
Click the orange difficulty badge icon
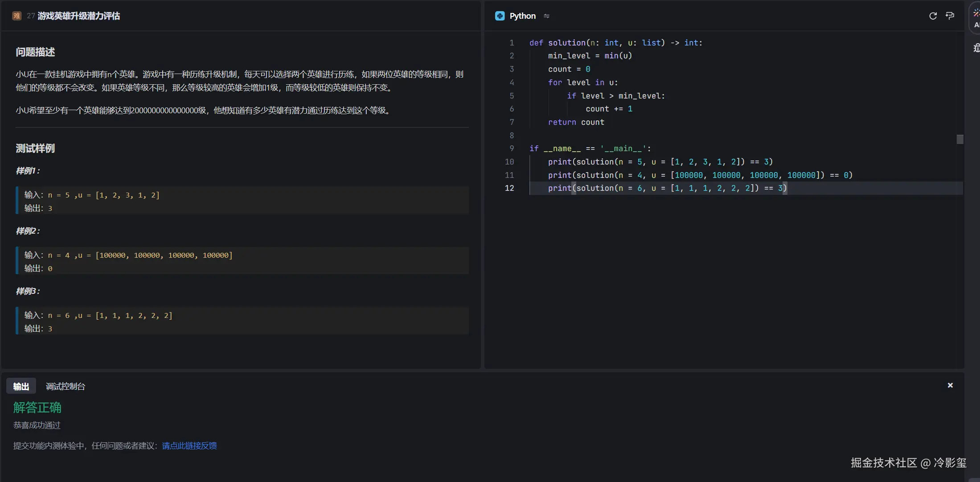tap(17, 16)
